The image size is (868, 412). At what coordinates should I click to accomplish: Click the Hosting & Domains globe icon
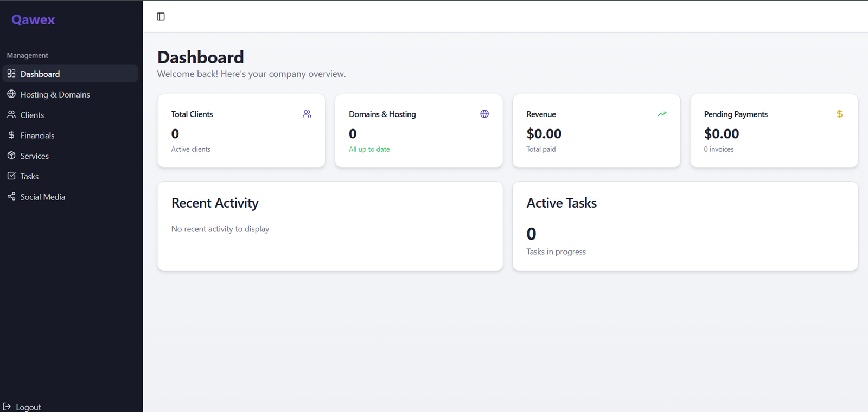pyautogui.click(x=11, y=94)
